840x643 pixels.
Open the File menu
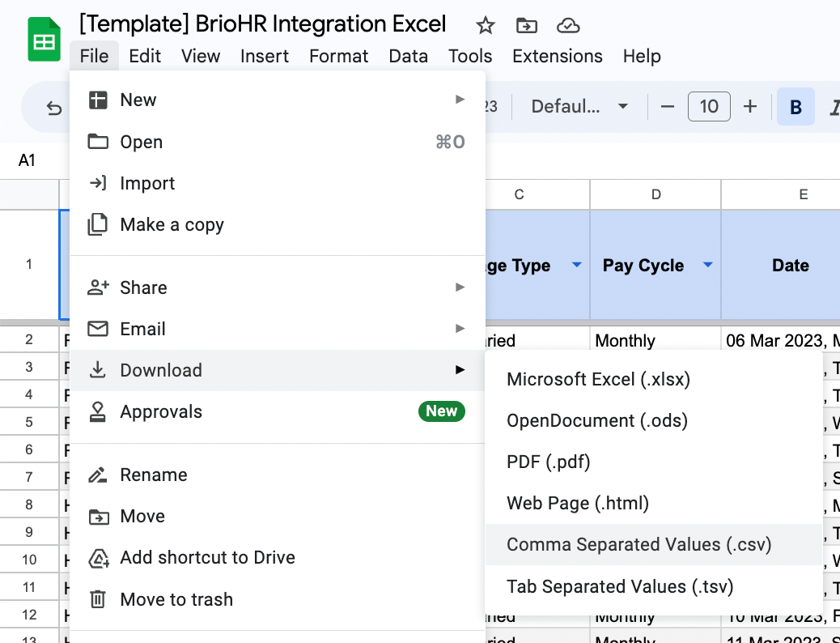coord(95,56)
